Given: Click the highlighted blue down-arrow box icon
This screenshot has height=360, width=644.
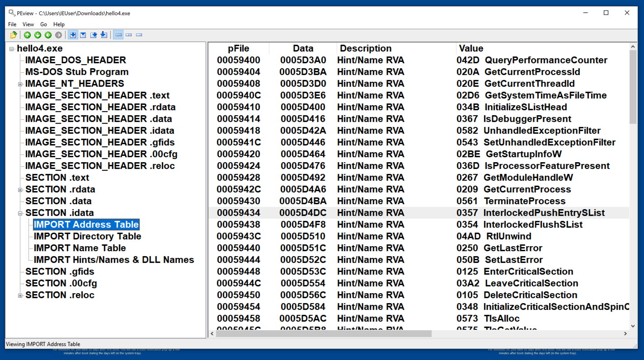Looking at the screenshot, I should 73,35.
